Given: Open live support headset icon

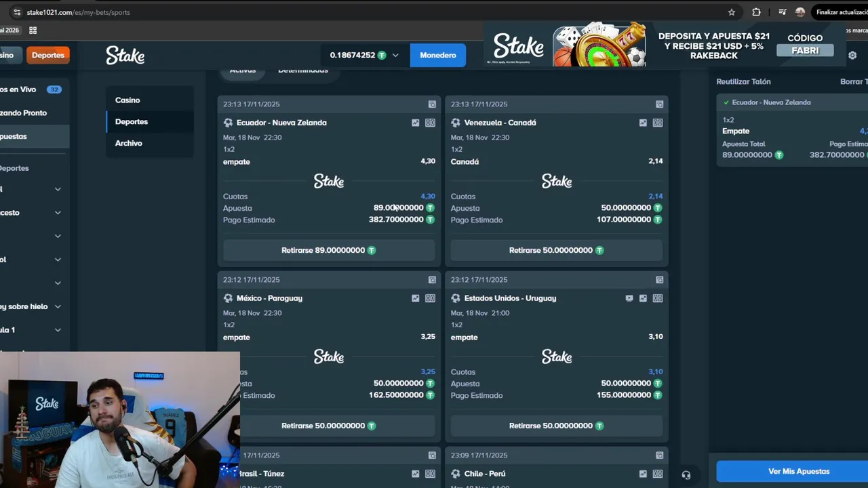Looking at the screenshot, I should point(686,475).
